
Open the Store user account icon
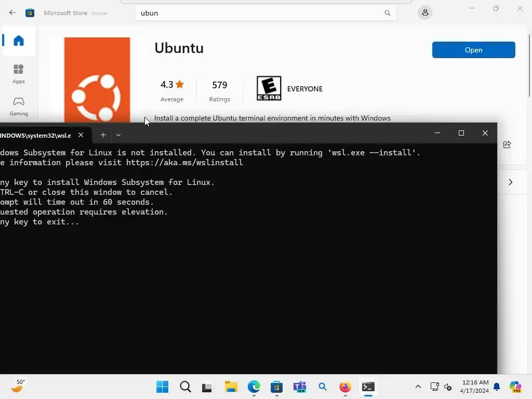425,13
